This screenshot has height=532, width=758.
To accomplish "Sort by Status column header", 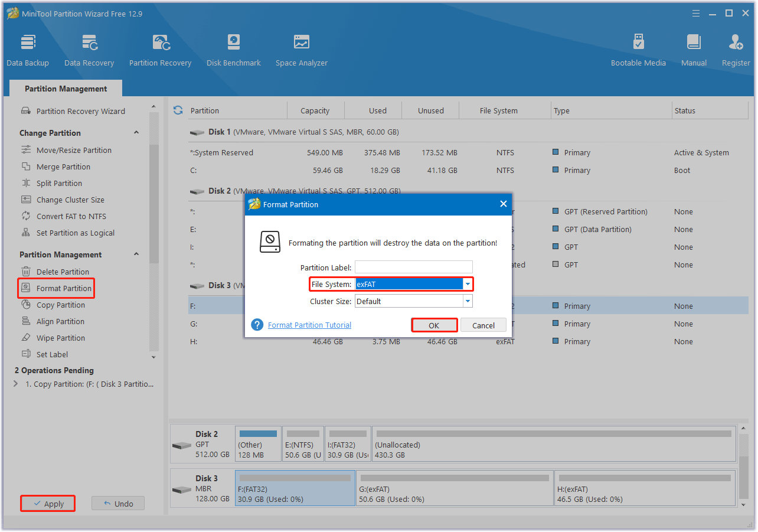I will click(x=710, y=110).
